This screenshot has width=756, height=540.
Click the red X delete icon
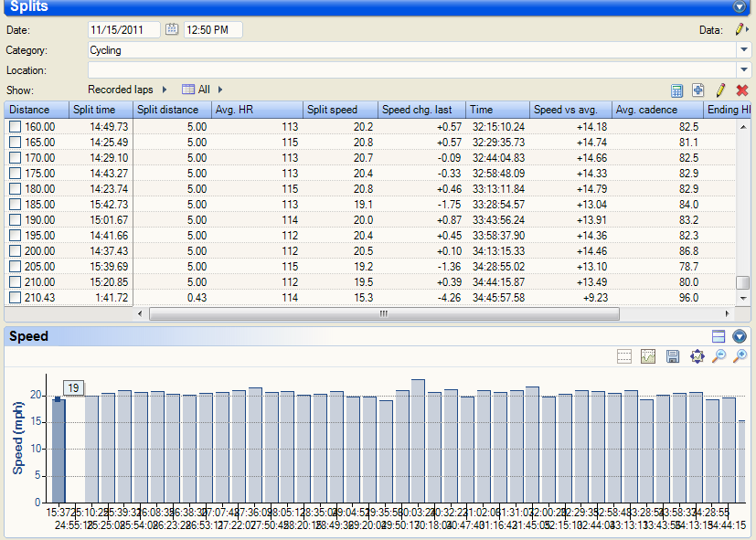(742, 90)
